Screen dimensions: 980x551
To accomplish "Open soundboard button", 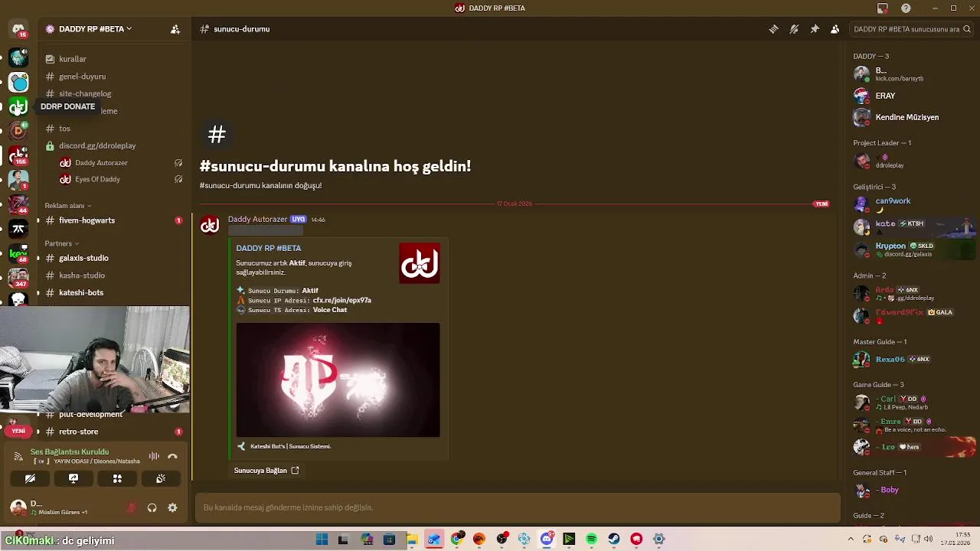I will coord(161,478).
